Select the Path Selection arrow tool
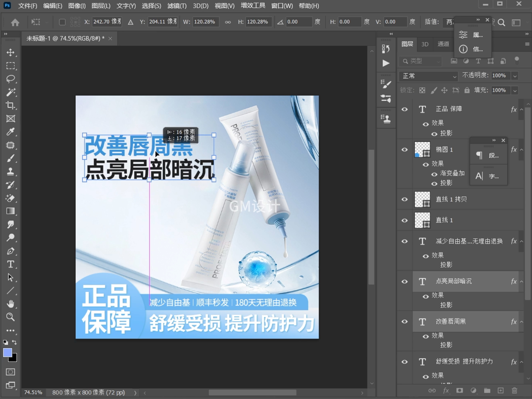 tap(10, 277)
